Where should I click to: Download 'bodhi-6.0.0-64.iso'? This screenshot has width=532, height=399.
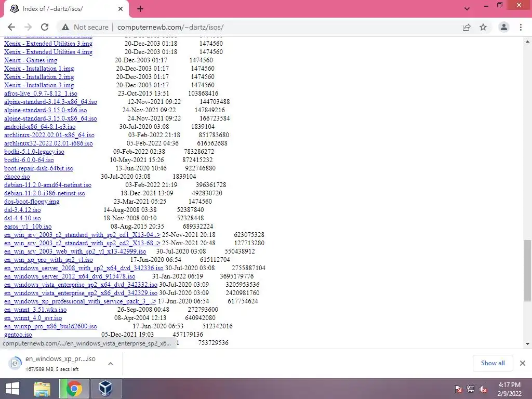pos(29,160)
